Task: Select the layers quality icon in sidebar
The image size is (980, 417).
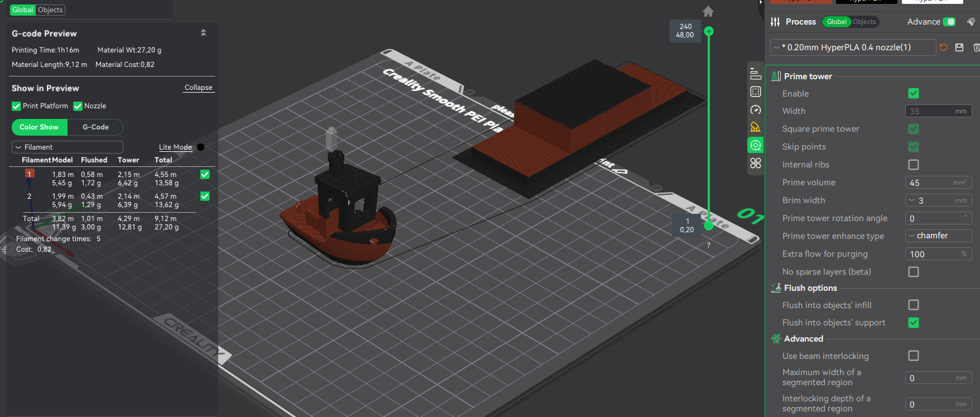Action: tap(756, 74)
